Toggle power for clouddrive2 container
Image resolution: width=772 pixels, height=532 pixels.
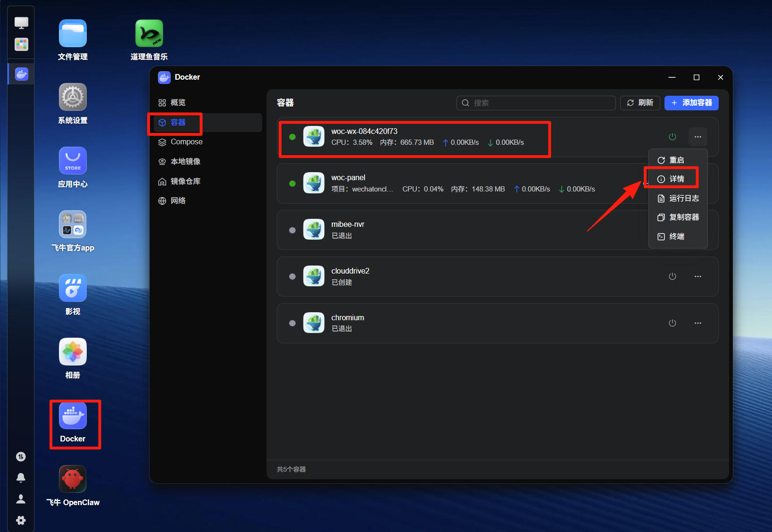(672, 276)
